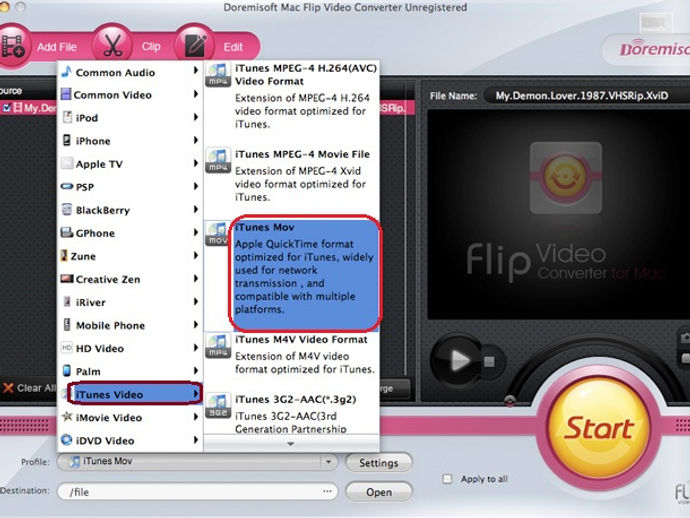Click the HD Video icon
The width and height of the screenshot is (690, 518).
[x=67, y=348]
